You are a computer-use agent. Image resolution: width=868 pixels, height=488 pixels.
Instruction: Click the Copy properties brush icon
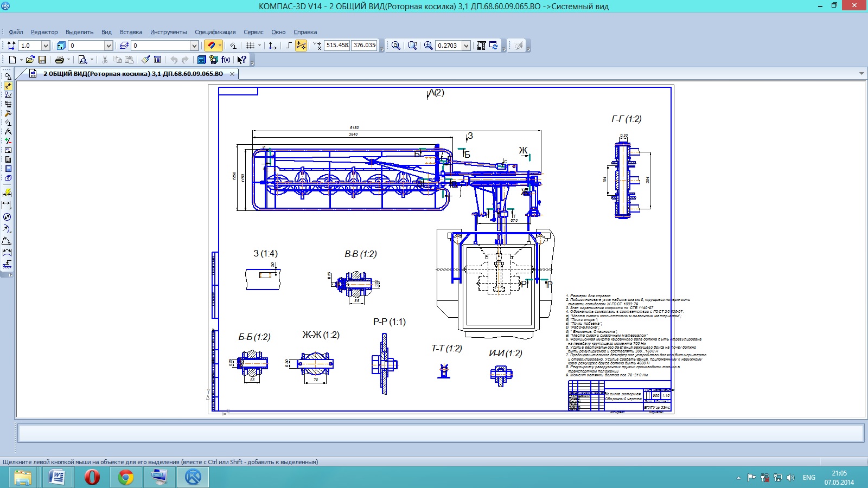tap(145, 60)
